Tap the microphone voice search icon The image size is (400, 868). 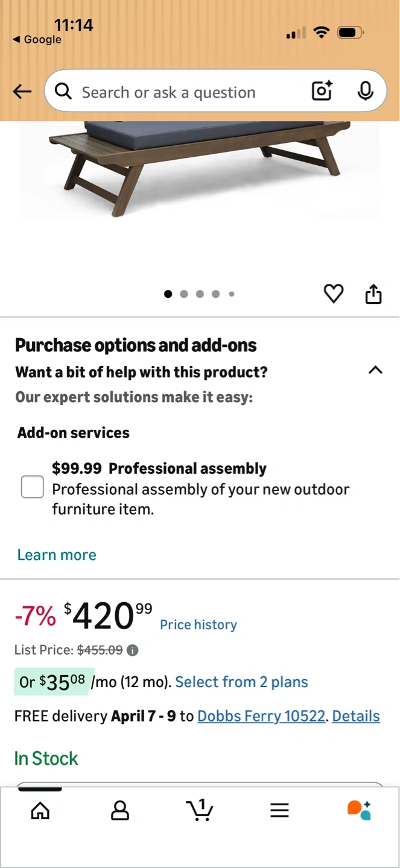pos(364,91)
